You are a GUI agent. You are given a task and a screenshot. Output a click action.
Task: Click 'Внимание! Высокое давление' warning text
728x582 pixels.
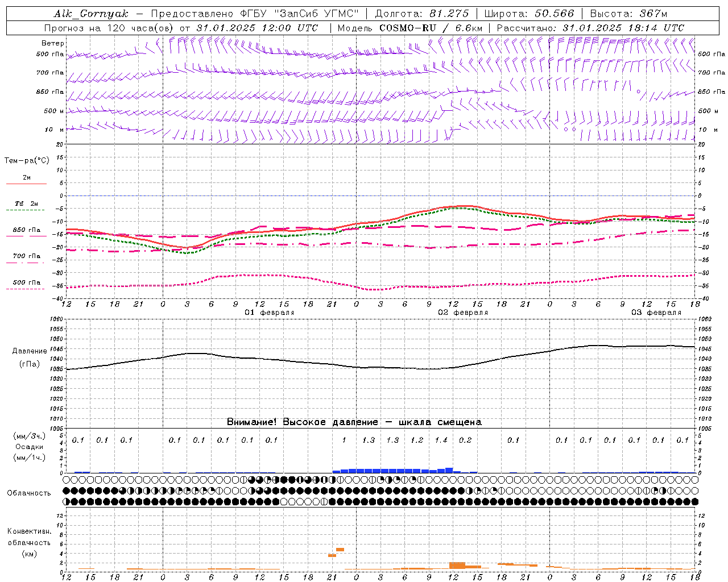point(302,422)
